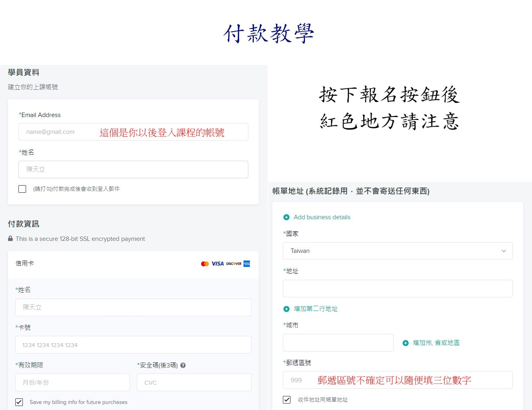
Task: Click the 增加州, 省或地區 link
Action: 436,343
